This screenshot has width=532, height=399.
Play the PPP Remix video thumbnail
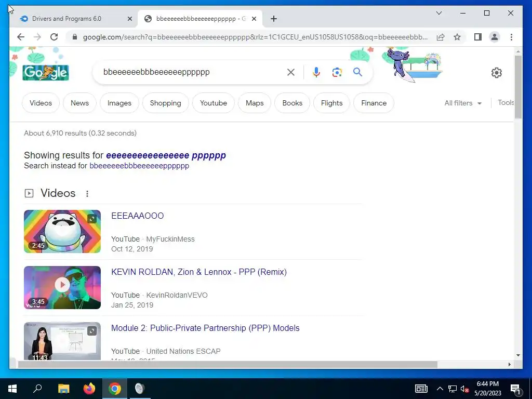62,287
